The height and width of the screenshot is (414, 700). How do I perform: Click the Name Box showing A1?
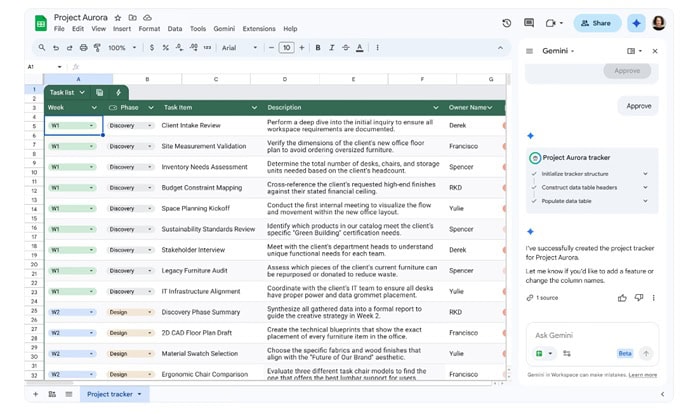45,67
